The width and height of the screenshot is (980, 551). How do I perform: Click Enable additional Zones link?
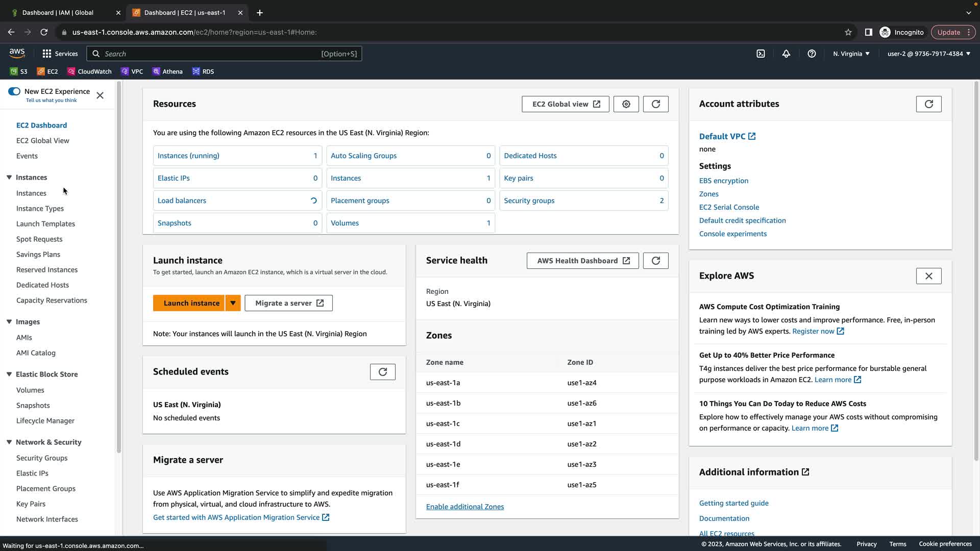[464, 507]
